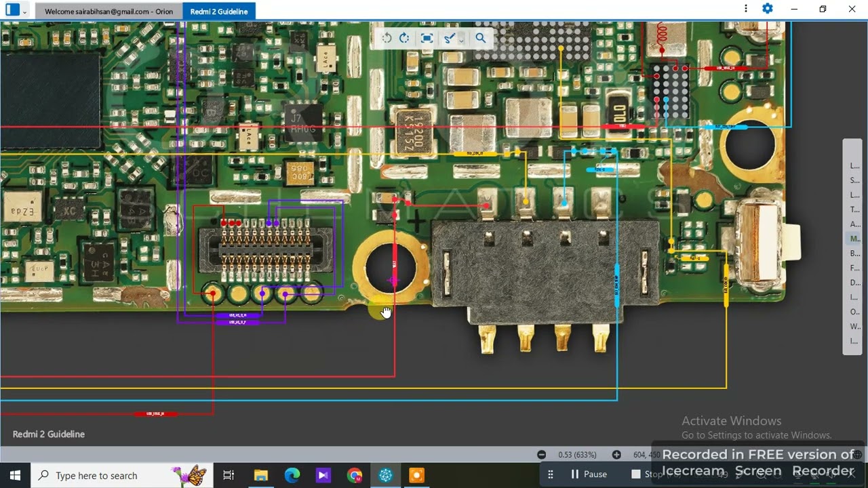868x488 pixels.
Task: Open the blue settings gear
Action: 768,9
